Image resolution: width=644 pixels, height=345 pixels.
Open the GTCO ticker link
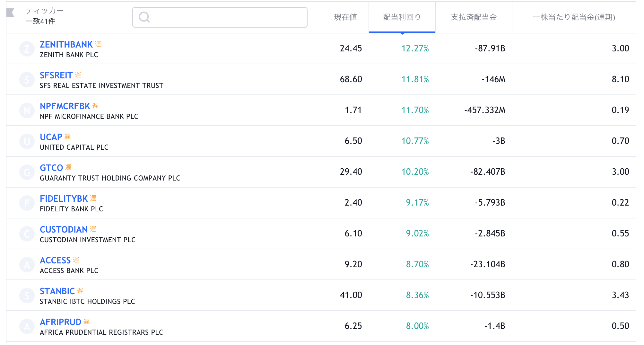pos(51,168)
